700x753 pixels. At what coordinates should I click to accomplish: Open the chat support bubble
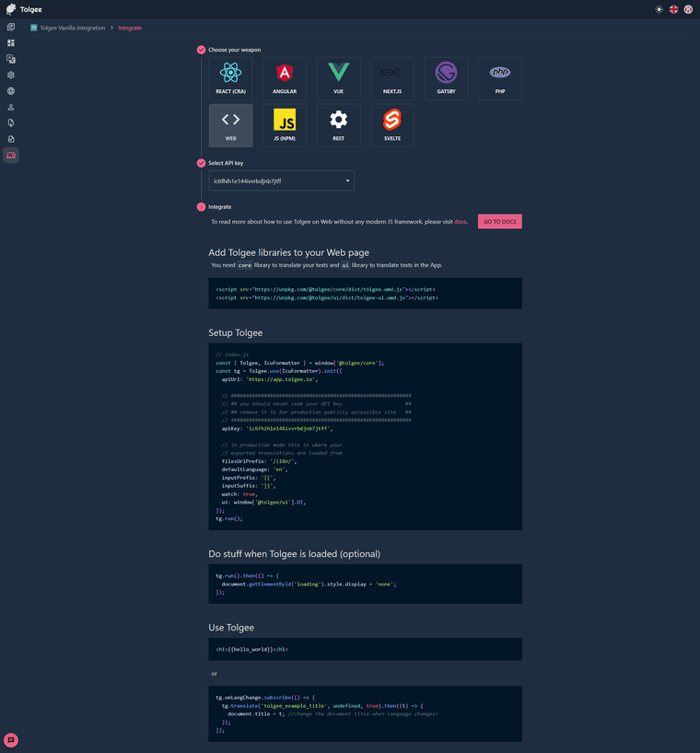coord(11,740)
